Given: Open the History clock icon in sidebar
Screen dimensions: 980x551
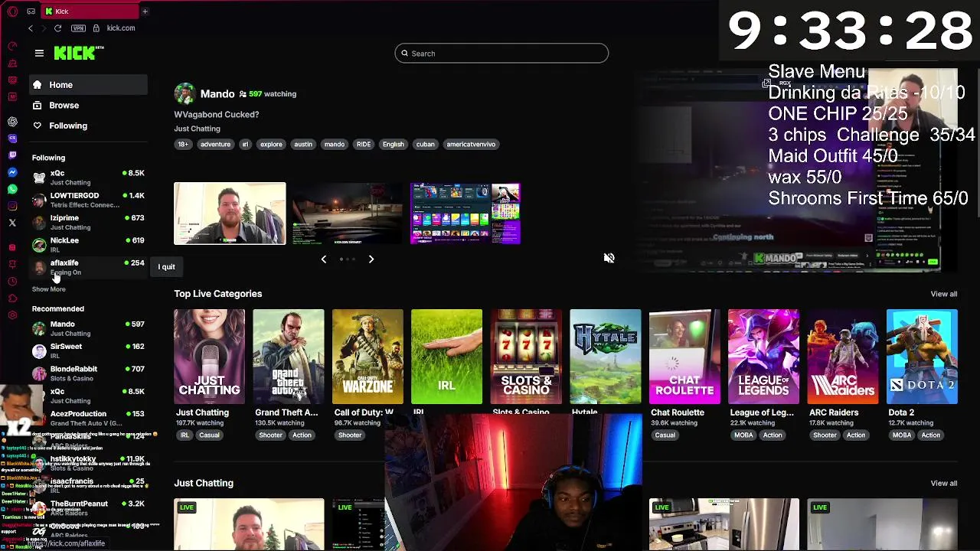Looking at the screenshot, I should tap(12, 282).
